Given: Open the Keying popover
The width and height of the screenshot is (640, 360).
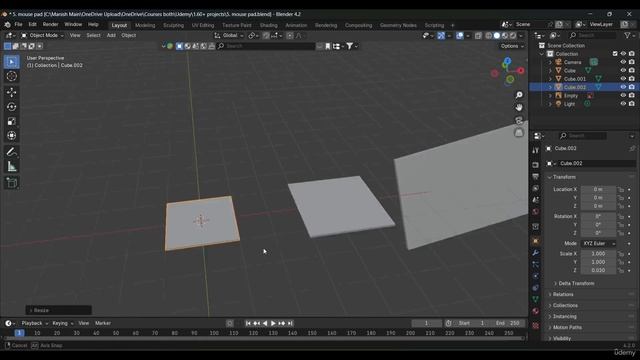Looking at the screenshot, I should (62, 323).
